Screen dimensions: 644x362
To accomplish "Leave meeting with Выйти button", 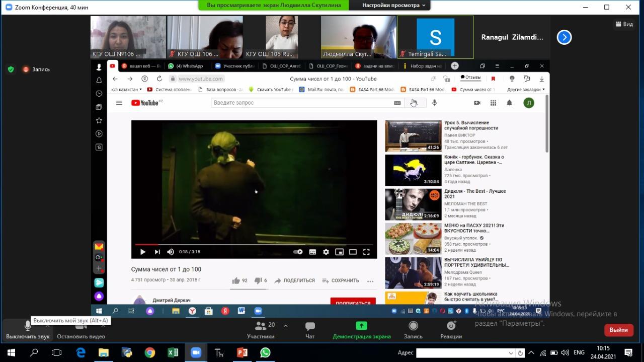I will (x=618, y=330).
